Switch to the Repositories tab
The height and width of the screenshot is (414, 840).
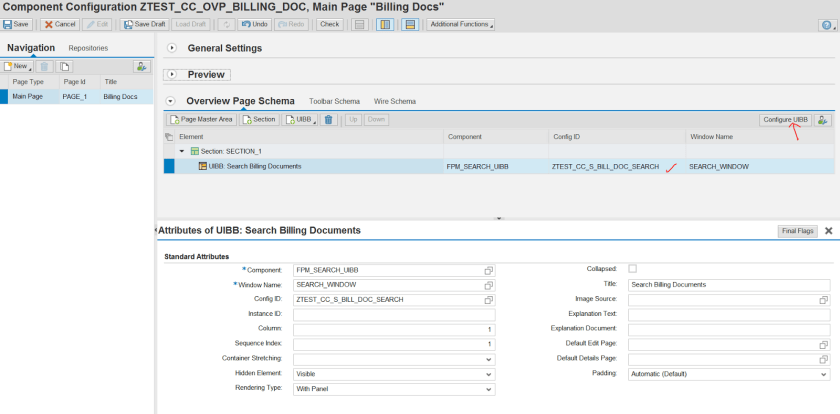coord(88,48)
